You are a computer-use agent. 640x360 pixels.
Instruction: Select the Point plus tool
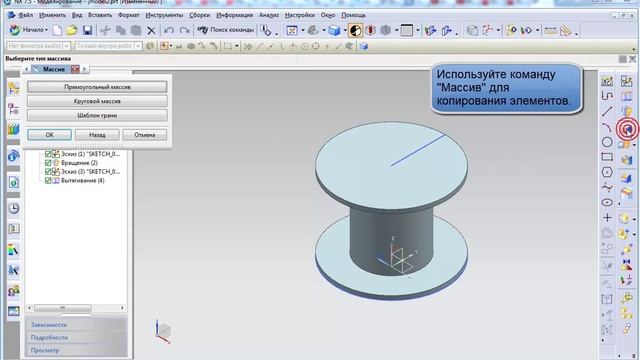[607, 218]
